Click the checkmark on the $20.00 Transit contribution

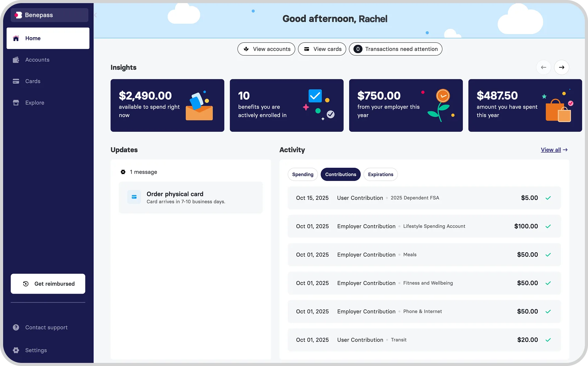(x=548, y=340)
